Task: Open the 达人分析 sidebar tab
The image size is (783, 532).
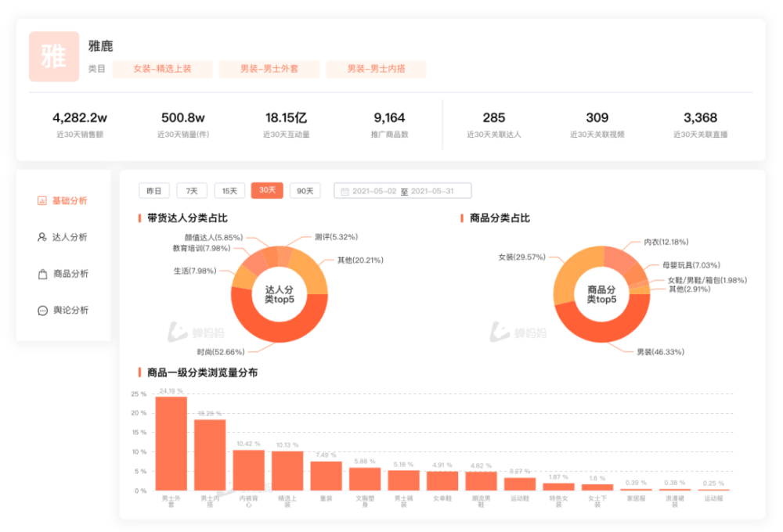Action: pyautogui.click(x=63, y=237)
